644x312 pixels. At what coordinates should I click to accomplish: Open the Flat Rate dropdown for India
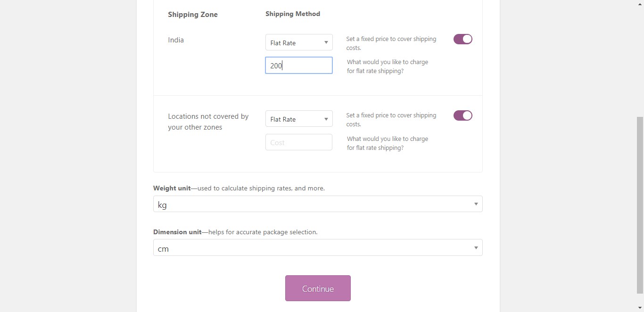[299, 42]
